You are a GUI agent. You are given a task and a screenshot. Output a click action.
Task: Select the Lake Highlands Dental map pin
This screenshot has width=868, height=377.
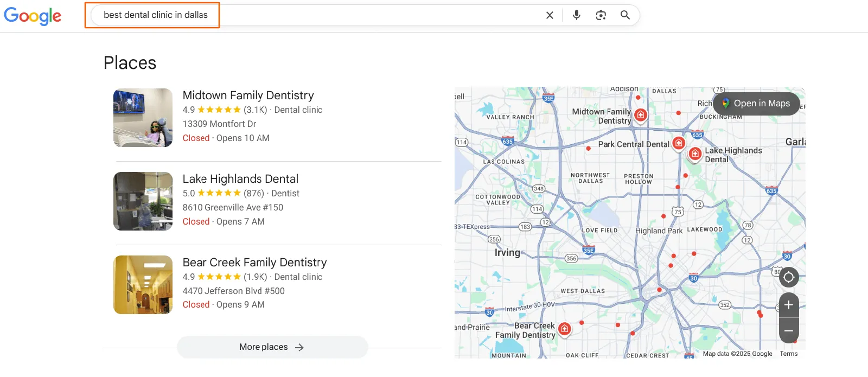(x=695, y=154)
